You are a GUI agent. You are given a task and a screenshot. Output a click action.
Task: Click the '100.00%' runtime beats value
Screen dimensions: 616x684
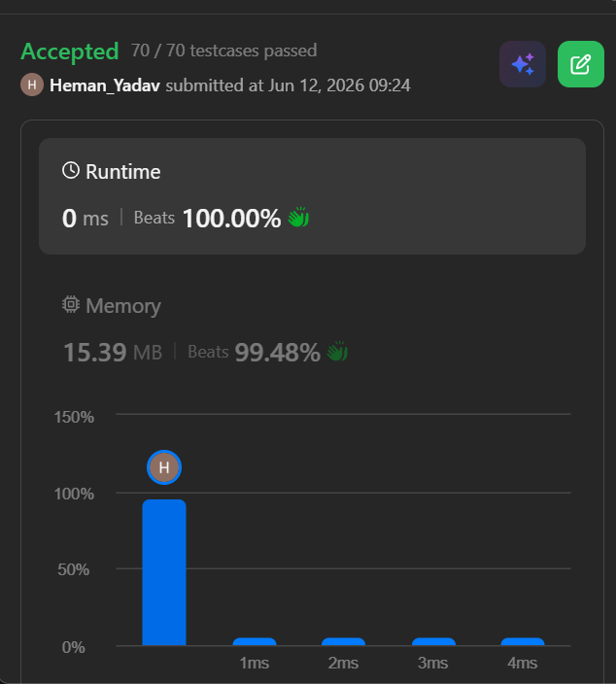click(x=231, y=218)
